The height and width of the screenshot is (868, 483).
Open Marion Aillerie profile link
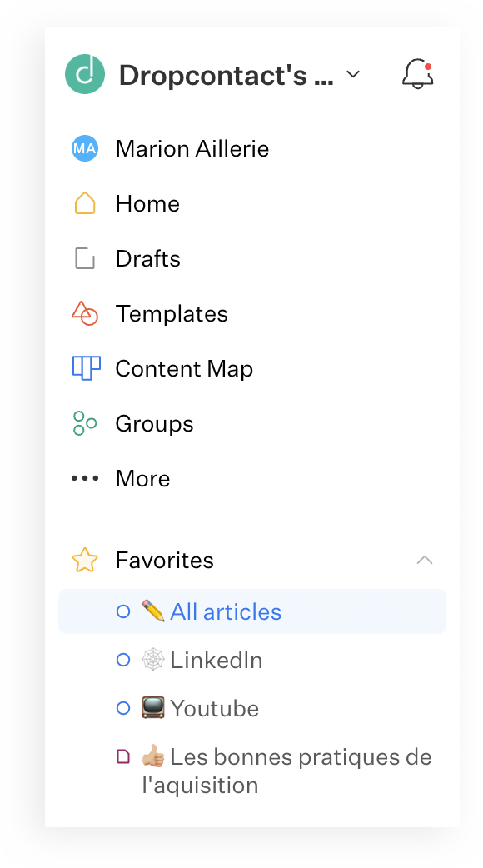click(x=192, y=148)
